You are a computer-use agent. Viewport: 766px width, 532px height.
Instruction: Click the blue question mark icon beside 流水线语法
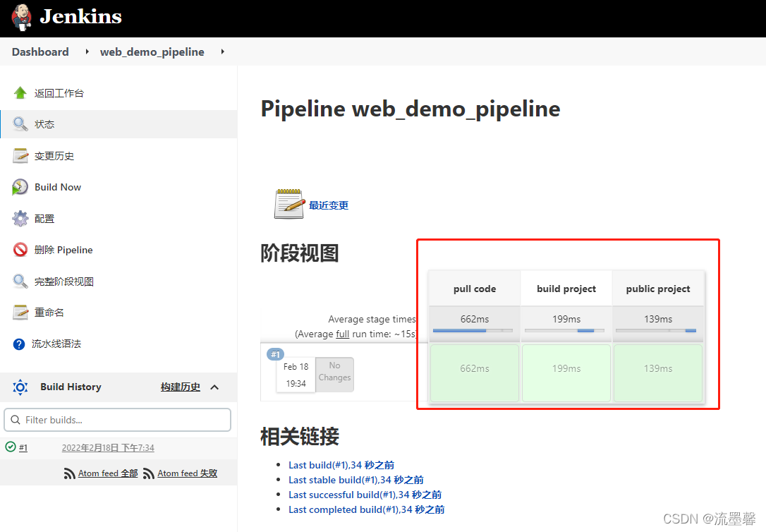[x=19, y=344]
